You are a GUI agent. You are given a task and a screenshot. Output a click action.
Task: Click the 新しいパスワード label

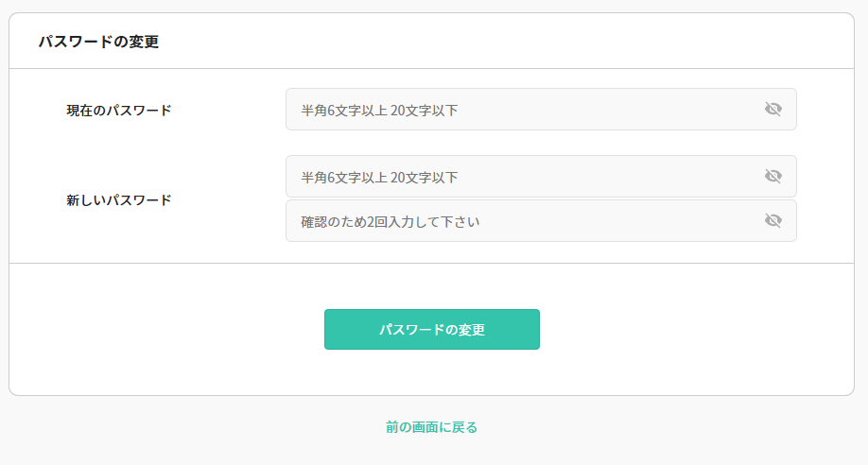point(119,200)
